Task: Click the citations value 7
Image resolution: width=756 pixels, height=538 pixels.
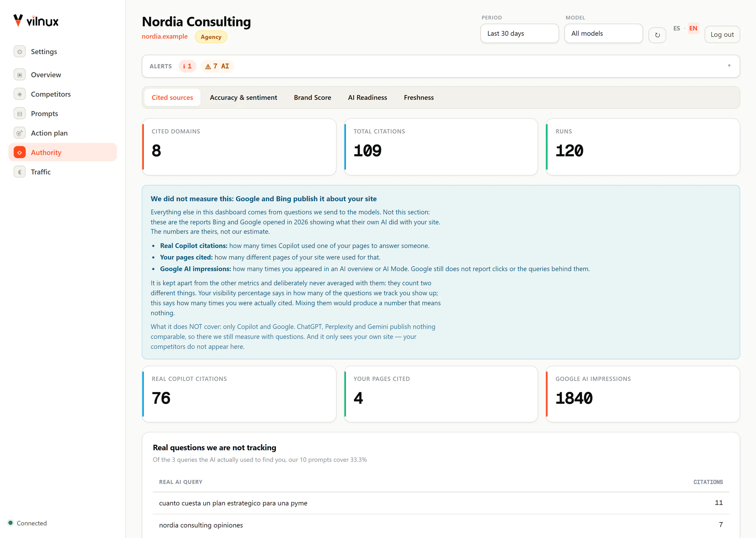Action: click(x=721, y=525)
